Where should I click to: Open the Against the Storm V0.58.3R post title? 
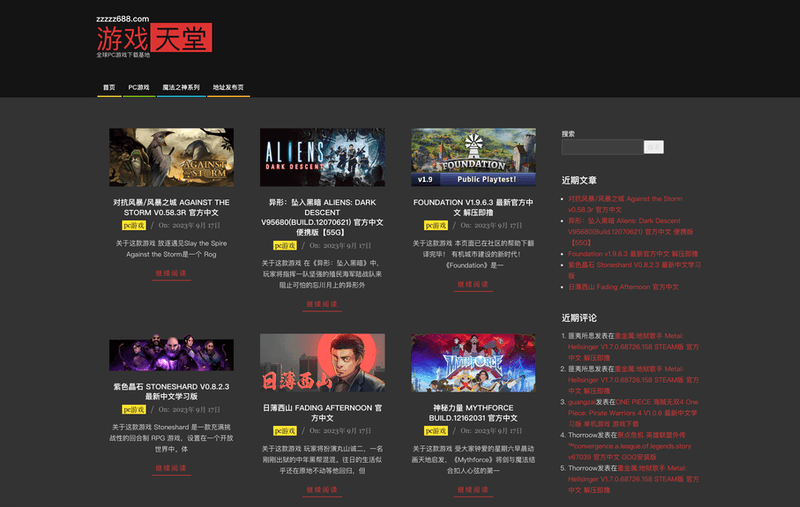tap(171, 208)
